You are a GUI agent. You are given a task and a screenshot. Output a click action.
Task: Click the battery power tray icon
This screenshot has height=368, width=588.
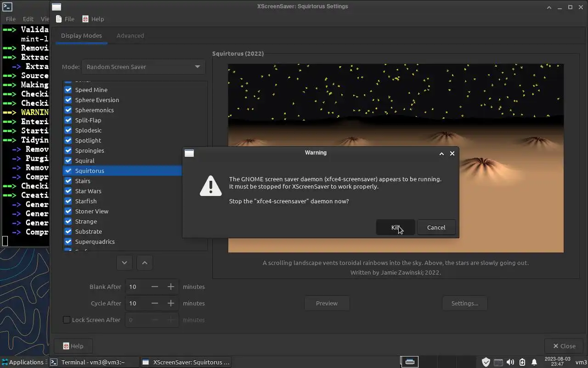tap(522, 362)
